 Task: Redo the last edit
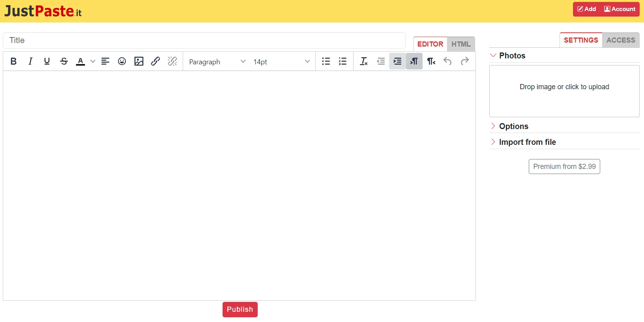(x=465, y=61)
